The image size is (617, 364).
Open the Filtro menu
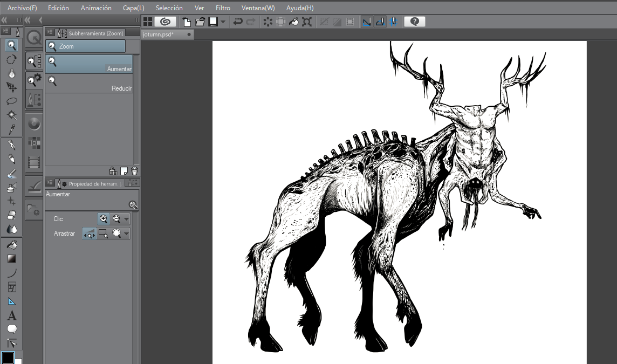(222, 8)
